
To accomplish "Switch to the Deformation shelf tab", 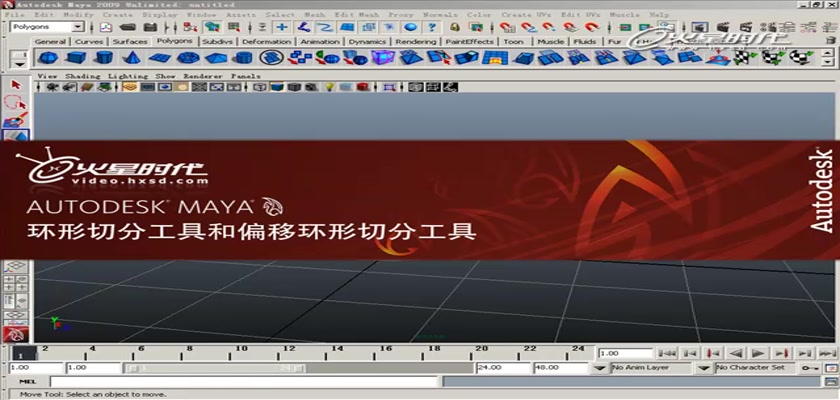I will pyautogui.click(x=266, y=41).
